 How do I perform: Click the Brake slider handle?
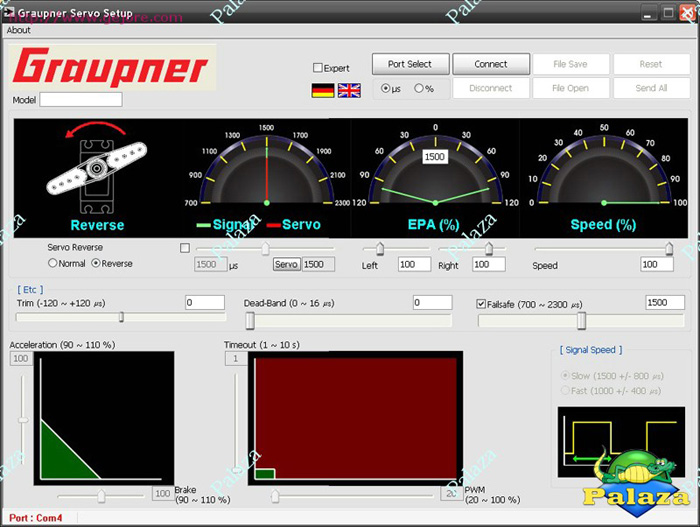[101, 496]
